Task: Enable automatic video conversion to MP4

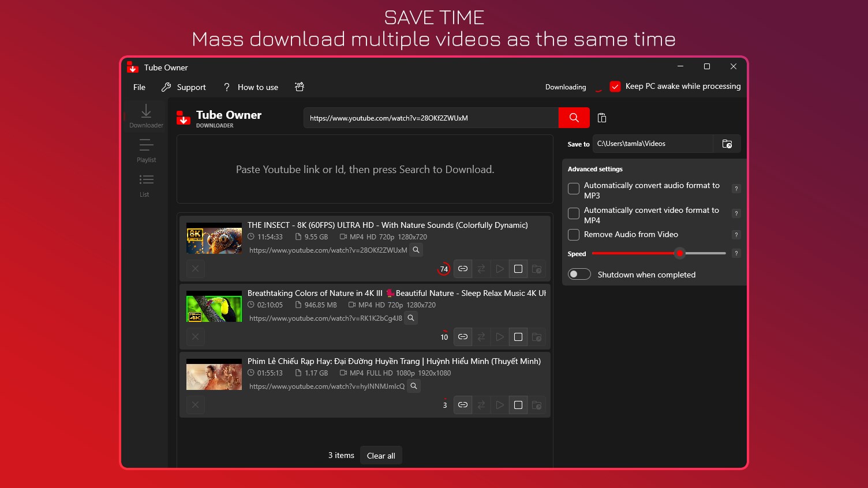Action: pos(574,213)
